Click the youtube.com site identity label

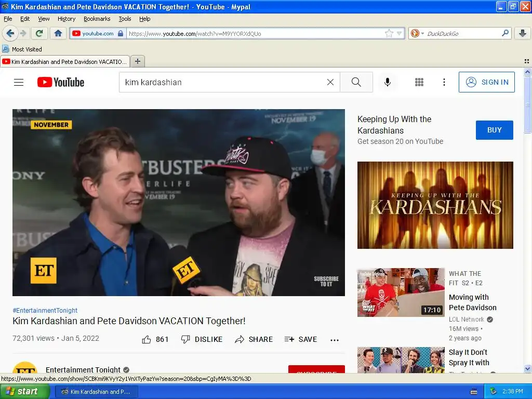pyautogui.click(x=98, y=33)
